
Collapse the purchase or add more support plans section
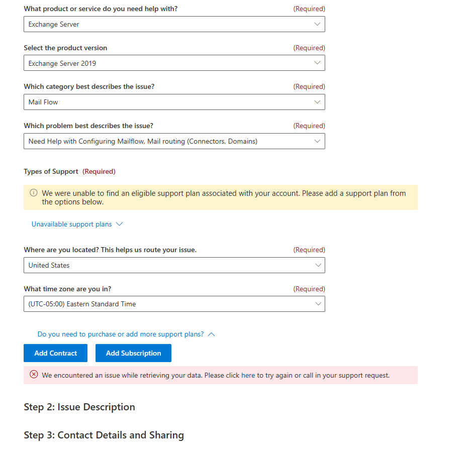[x=121, y=334]
